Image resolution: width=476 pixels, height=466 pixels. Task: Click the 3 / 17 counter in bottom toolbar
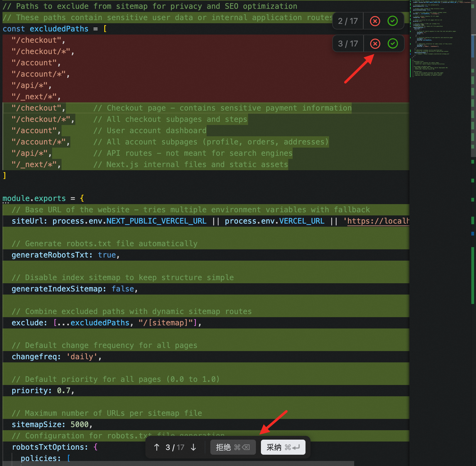click(x=175, y=447)
